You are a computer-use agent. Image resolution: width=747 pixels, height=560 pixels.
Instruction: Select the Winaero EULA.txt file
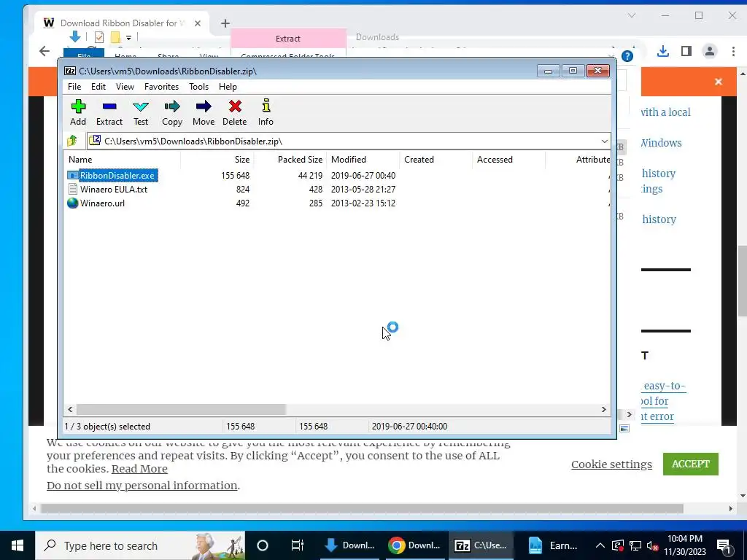[x=108, y=189]
